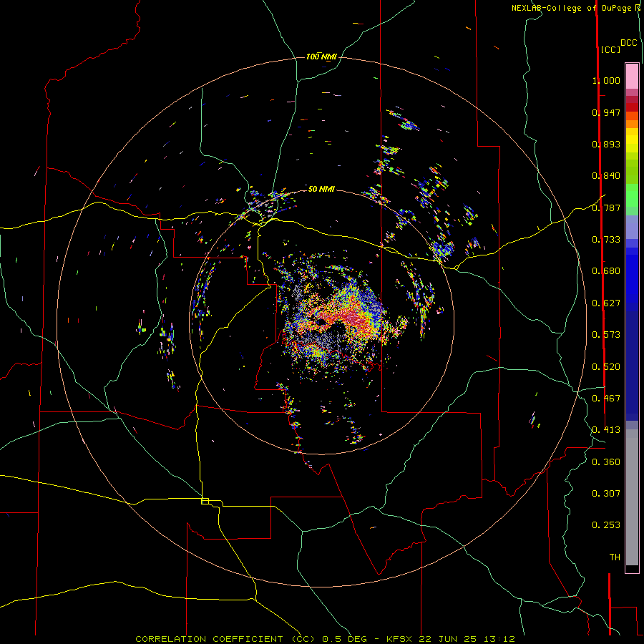Click the 0.893 scale value
This screenshot has height=644, width=644.
pyautogui.click(x=606, y=144)
